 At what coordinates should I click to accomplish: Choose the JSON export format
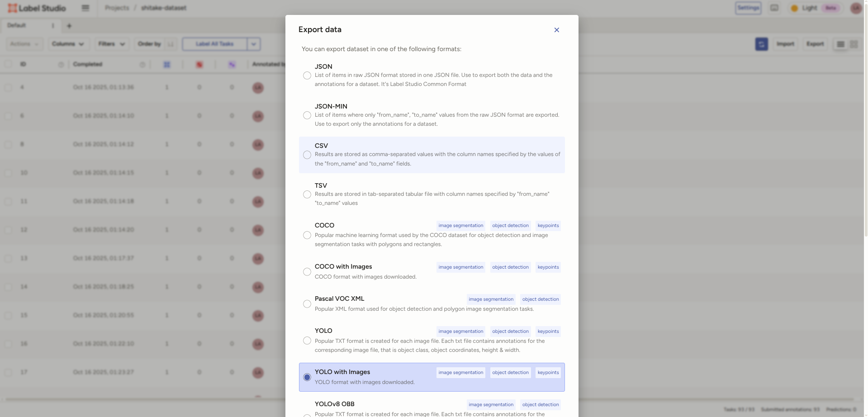pyautogui.click(x=307, y=76)
